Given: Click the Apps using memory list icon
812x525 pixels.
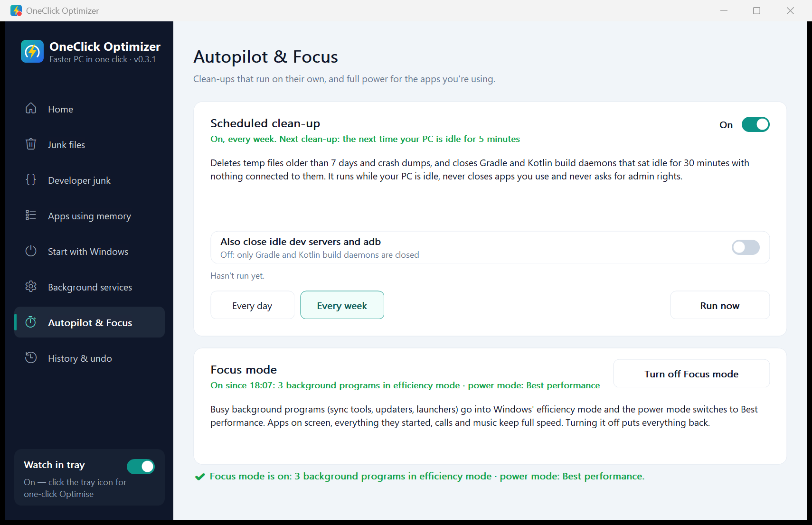Looking at the screenshot, I should coord(31,215).
